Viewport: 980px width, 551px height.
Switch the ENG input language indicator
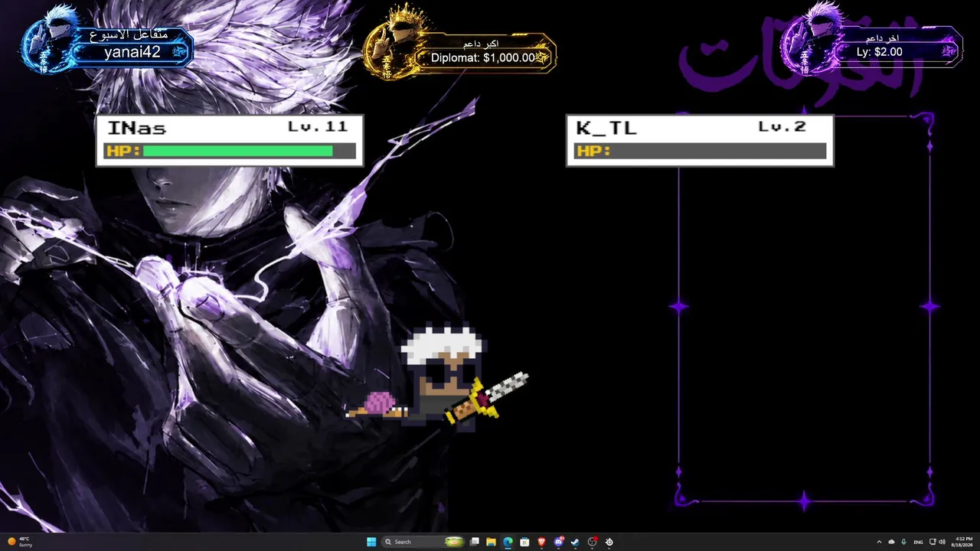918,542
